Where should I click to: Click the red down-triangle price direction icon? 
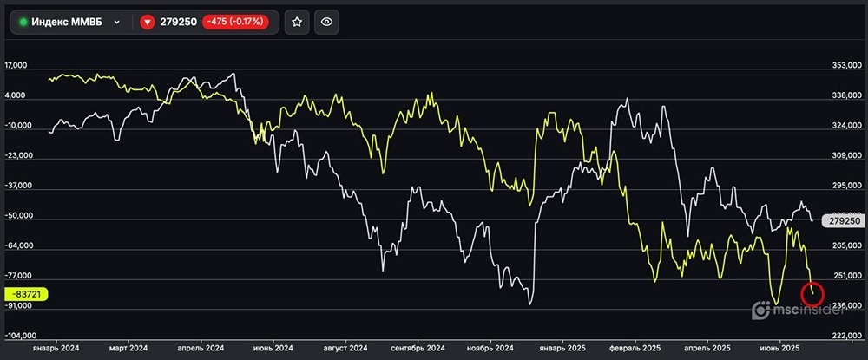click(x=148, y=22)
